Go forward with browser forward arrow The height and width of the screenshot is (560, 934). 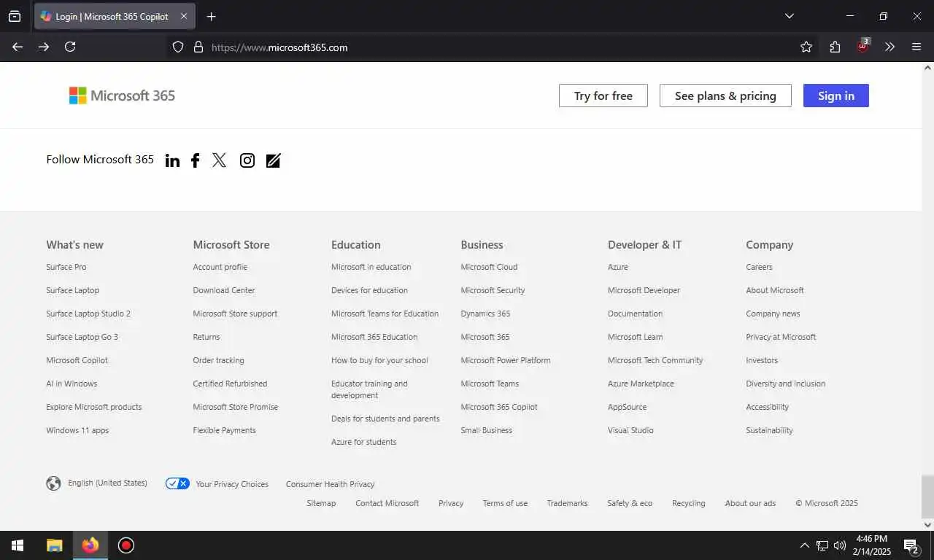pos(44,47)
